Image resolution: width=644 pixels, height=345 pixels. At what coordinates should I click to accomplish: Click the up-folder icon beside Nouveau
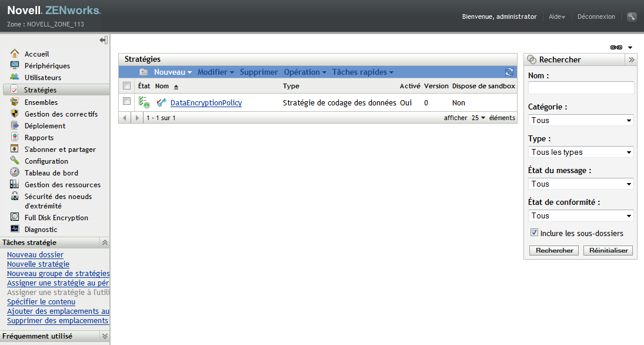144,72
